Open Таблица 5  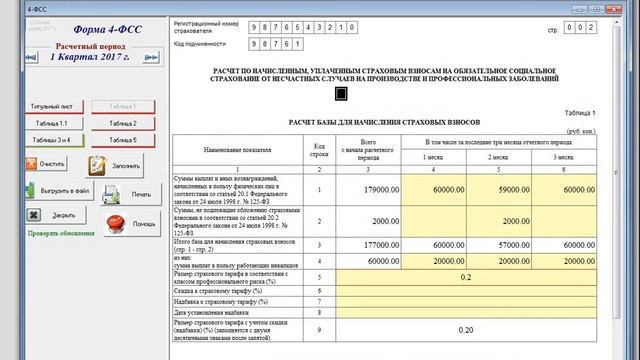pyautogui.click(x=123, y=140)
